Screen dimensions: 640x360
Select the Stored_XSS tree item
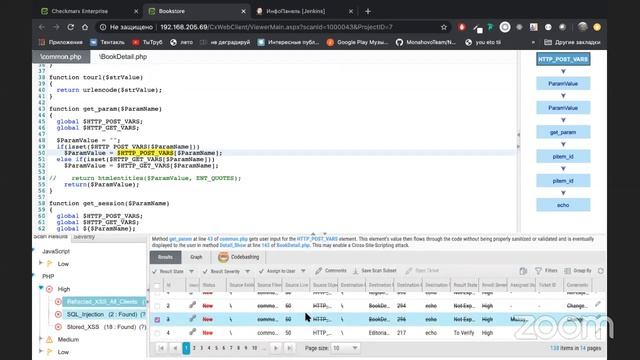tap(83, 327)
